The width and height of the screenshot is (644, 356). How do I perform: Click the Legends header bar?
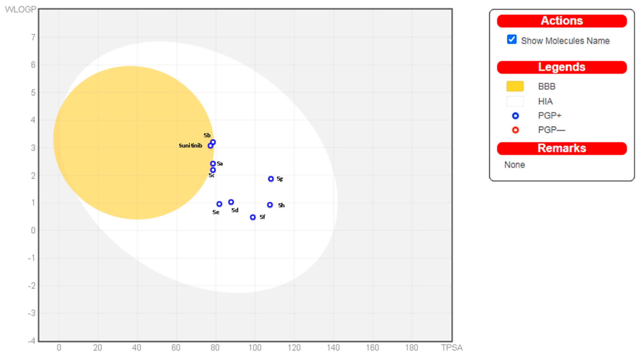(x=561, y=67)
